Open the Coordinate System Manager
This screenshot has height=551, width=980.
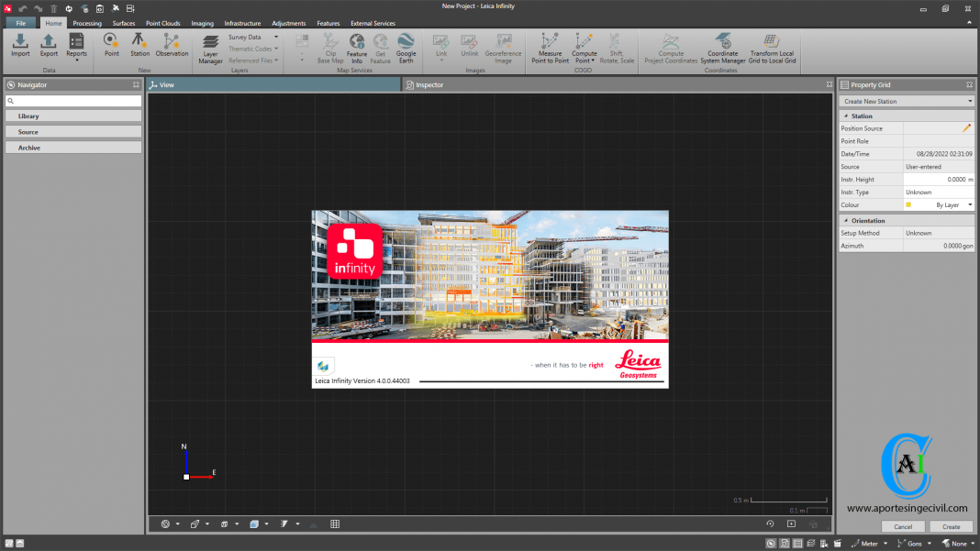click(x=722, y=48)
